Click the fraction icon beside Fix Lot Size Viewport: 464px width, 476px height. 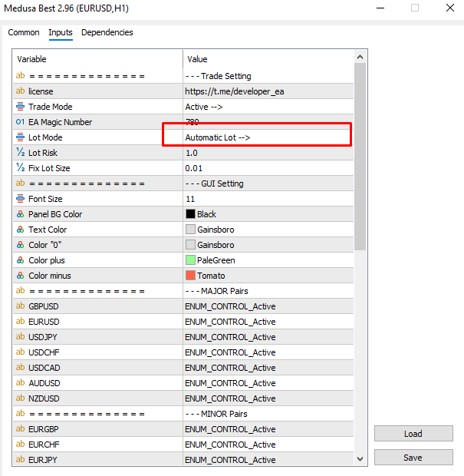click(20, 167)
